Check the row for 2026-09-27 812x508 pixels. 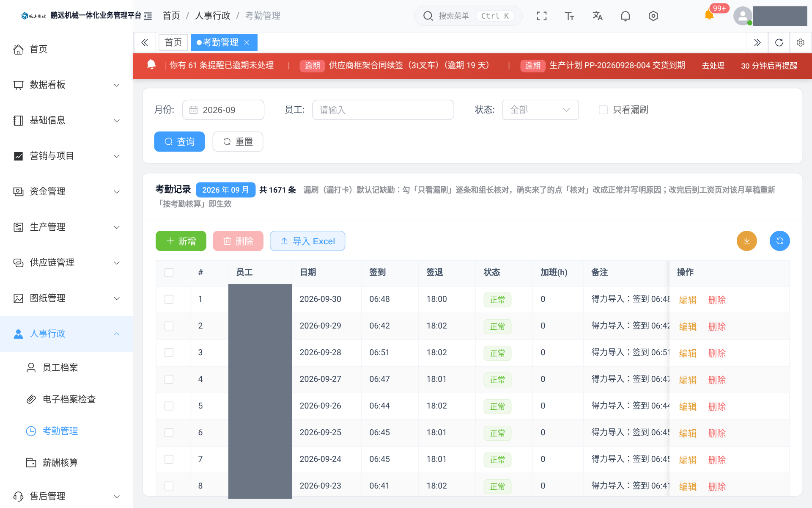[x=169, y=379]
